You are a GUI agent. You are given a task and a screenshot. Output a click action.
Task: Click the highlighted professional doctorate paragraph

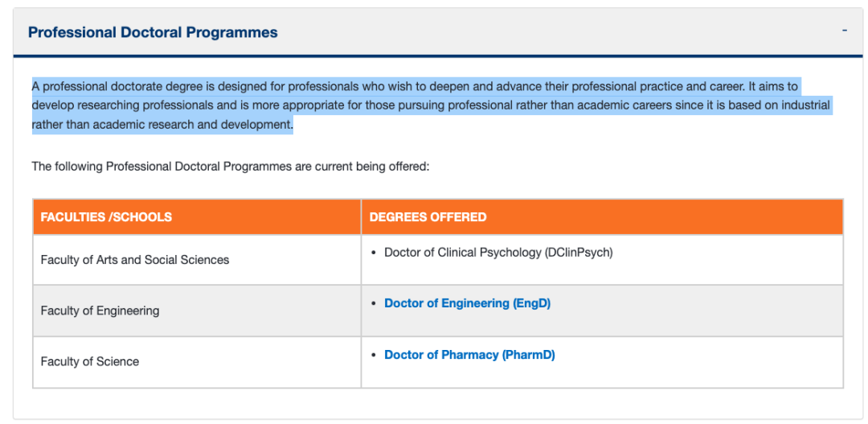coord(432,106)
